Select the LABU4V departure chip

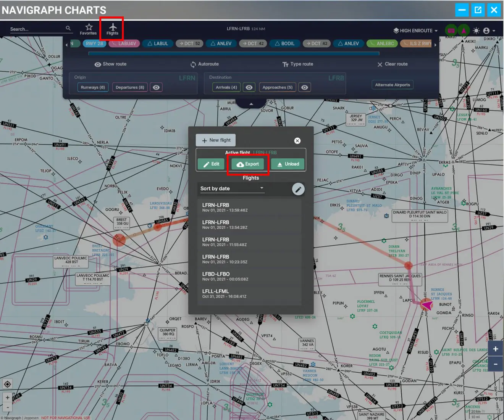[124, 43]
